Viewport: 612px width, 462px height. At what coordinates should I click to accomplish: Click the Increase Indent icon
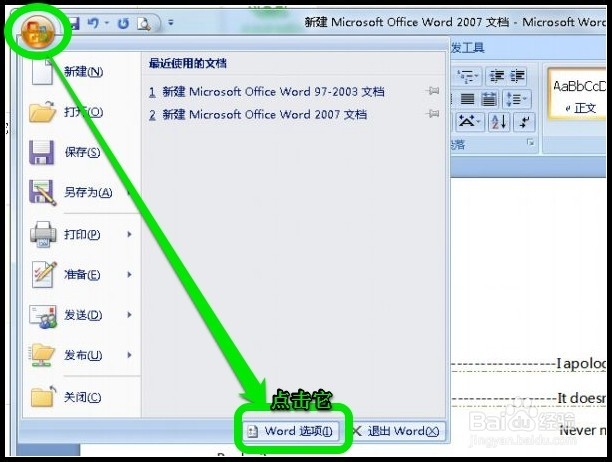coord(517,76)
